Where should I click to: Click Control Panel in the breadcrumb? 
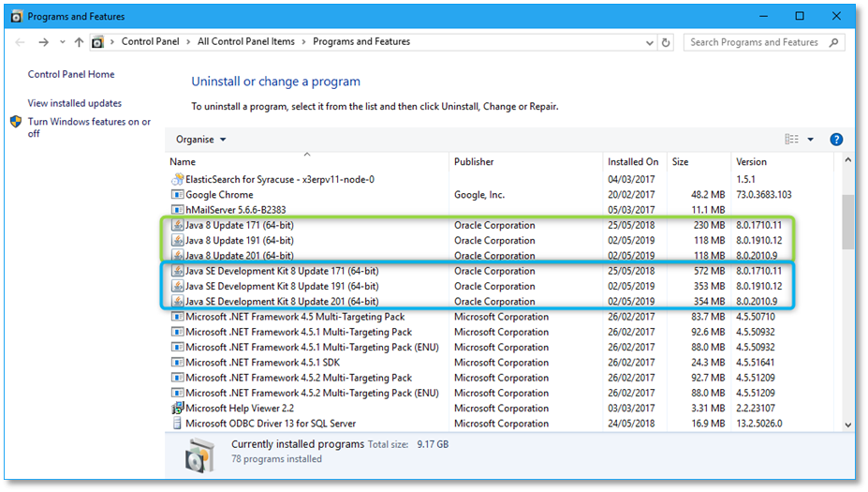(150, 41)
